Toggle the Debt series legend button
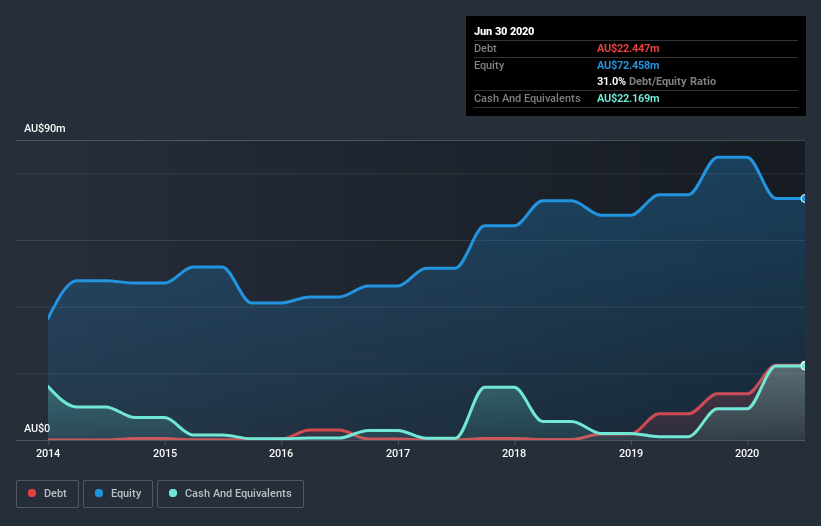821x526 pixels. pyautogui.click(x=47, y=494)
